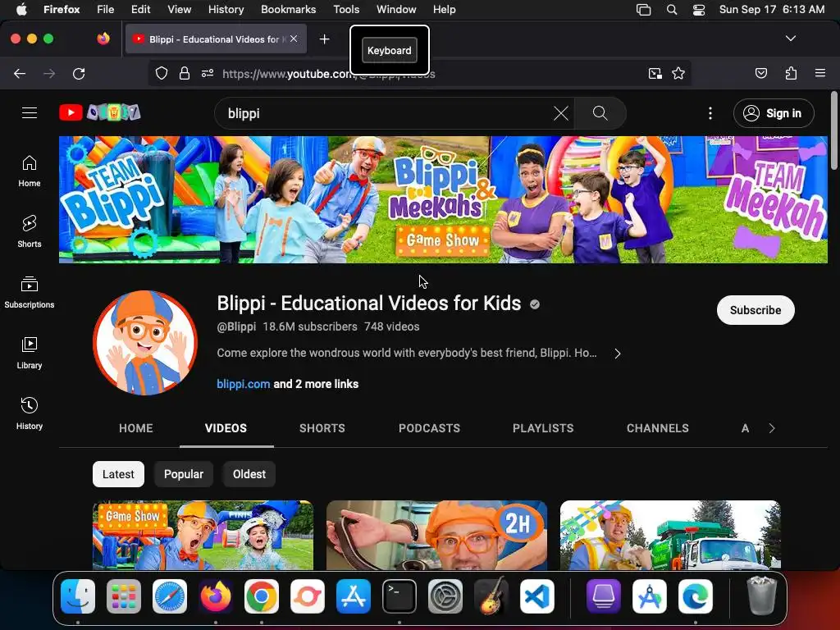Viewport: 840px width, 630px height.
Task: Open Firefox extensions puzzle icon
Action: 791,73
